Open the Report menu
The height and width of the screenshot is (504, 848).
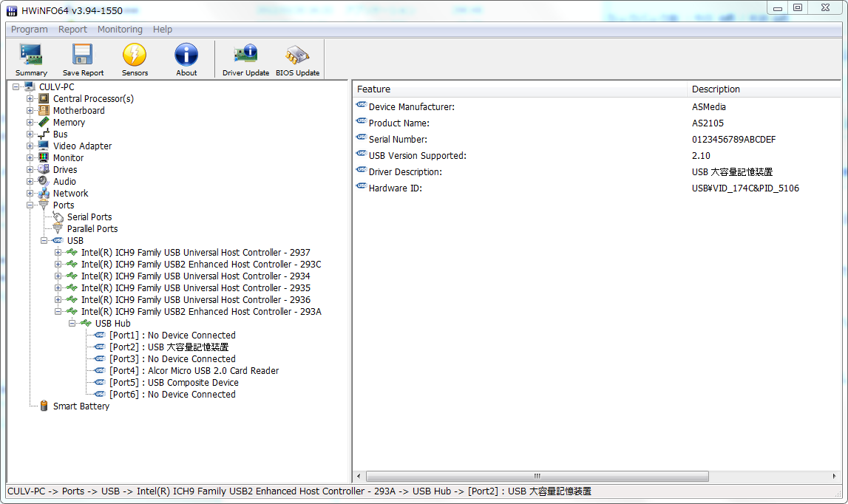[72, 30]
